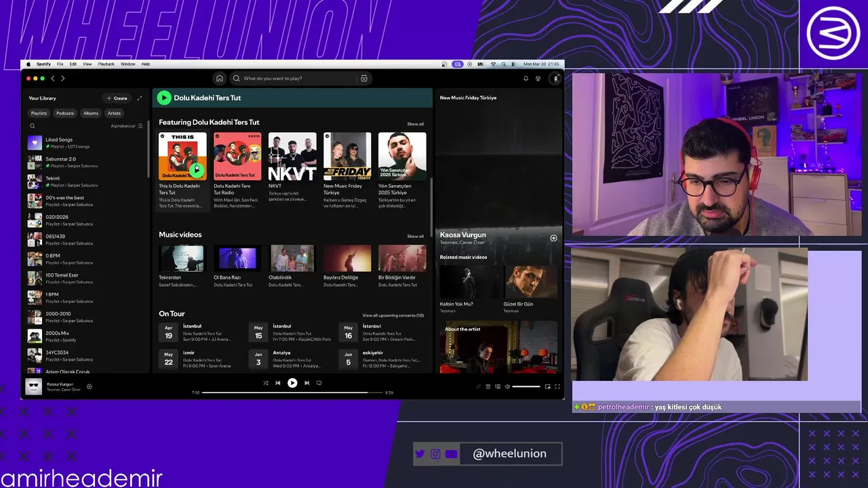
Task: Filter library by Playlists
Action: (x=39, y=113)
